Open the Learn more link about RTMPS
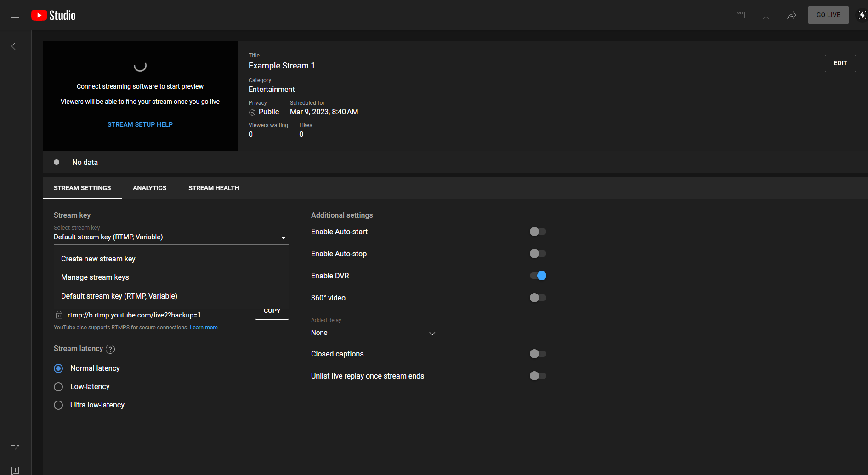The height and width of the screenshot is (475, 868). tap(204, 328)
